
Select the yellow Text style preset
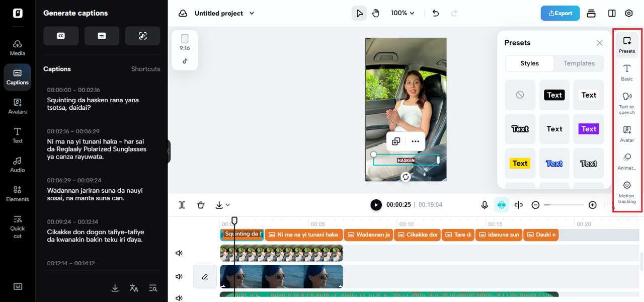520,163
